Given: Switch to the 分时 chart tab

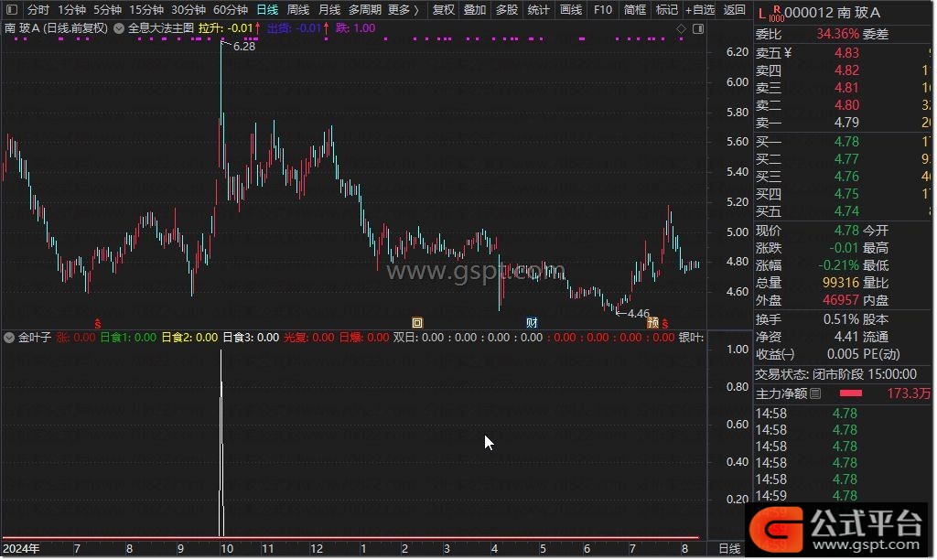Looking at the screenshot, I should [38, 9].
